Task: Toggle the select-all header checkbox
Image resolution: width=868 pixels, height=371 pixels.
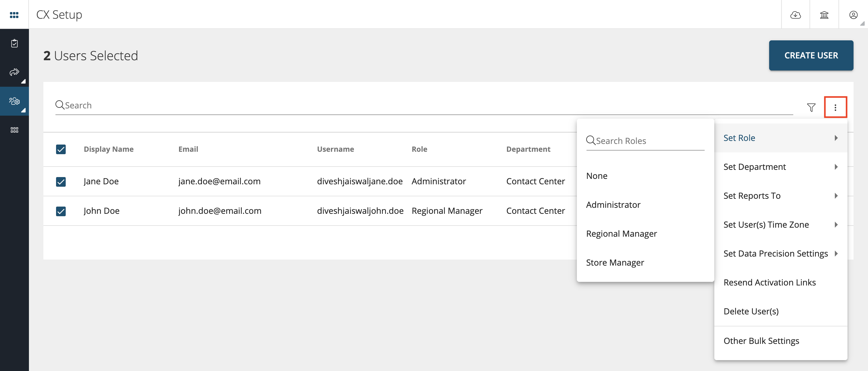Action: coord(60,149)
